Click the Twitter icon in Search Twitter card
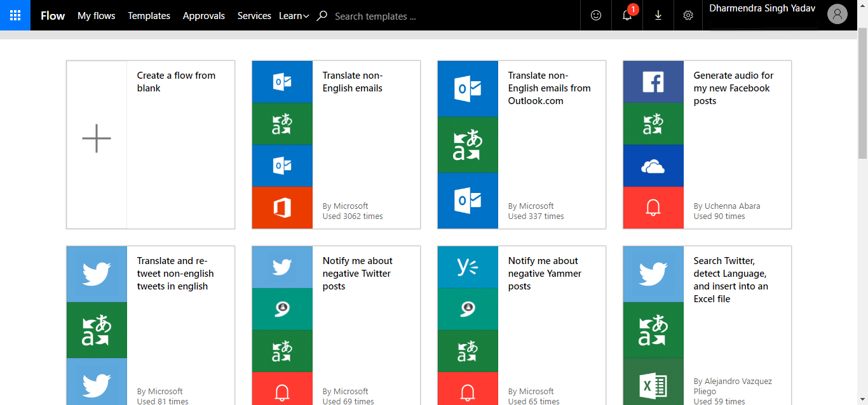 653,274
